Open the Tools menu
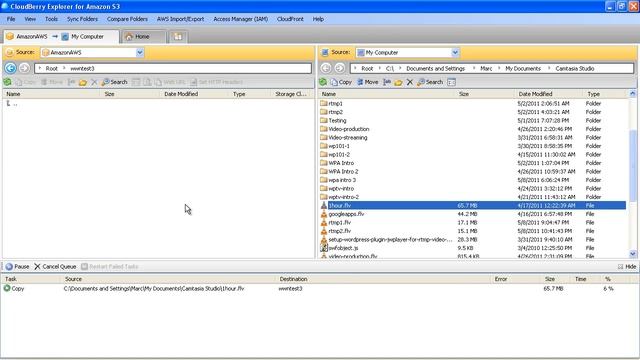Screen dimensions: 640x360 pyautogui.click(x=51, y=19)
